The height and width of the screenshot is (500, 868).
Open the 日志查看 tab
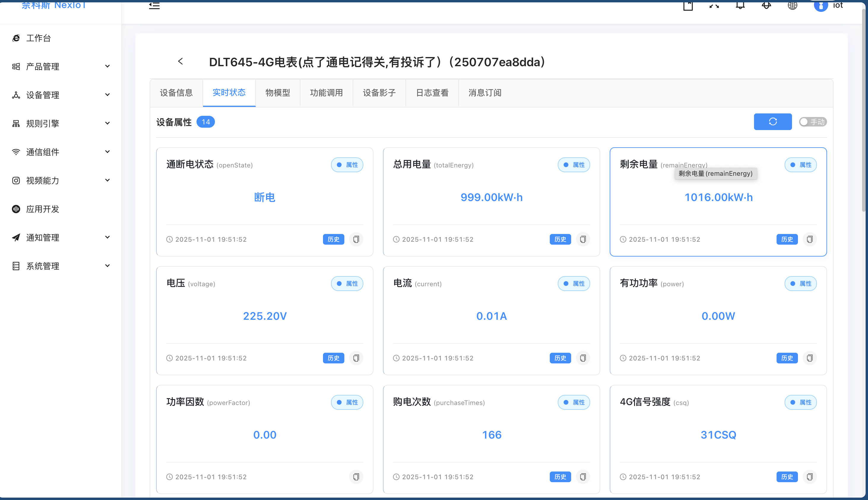(x=432, y=93)
